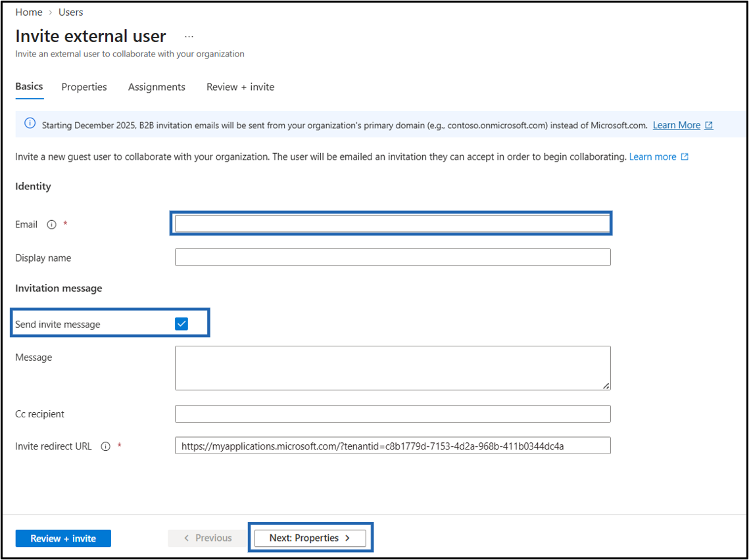Click the Previous button

[x=208, y=538]
